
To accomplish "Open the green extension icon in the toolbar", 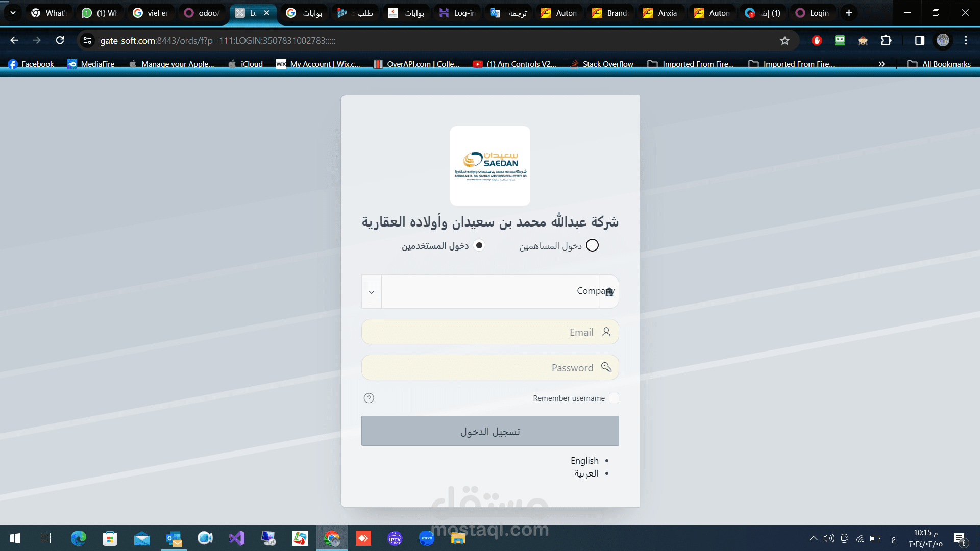I will click(x=840, y=40).
